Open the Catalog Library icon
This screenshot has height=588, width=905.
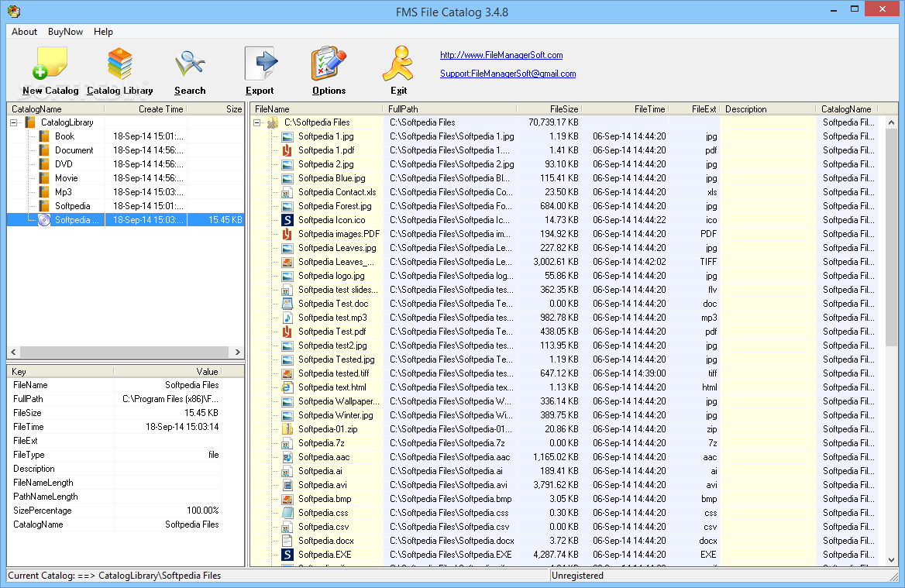(119, 64)
